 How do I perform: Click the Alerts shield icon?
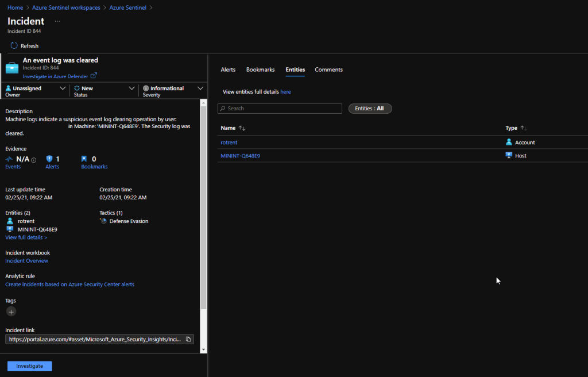tap(49, 159)
